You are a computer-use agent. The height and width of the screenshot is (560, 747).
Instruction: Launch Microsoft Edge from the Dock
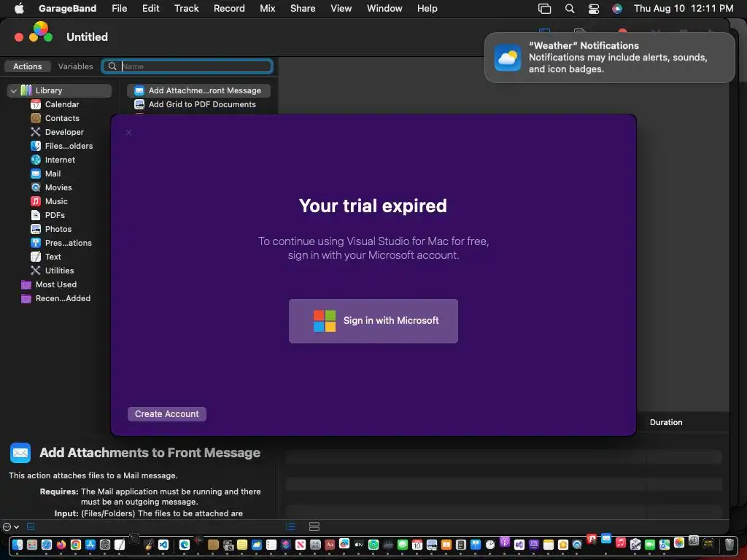(185, 545)
